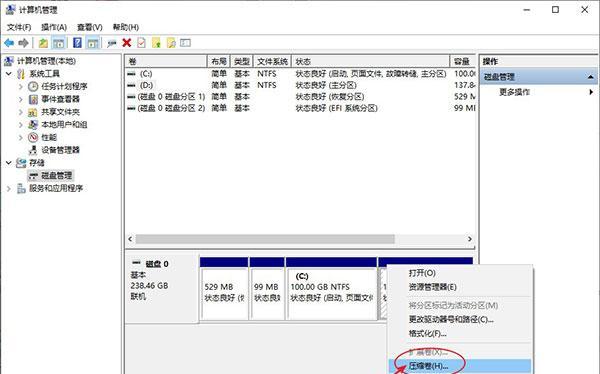Image resolution: width=600 pixels, height=374 pixels.
Task: Expand the 共享文件夹 branch arrow
Action: coord(21,112)
